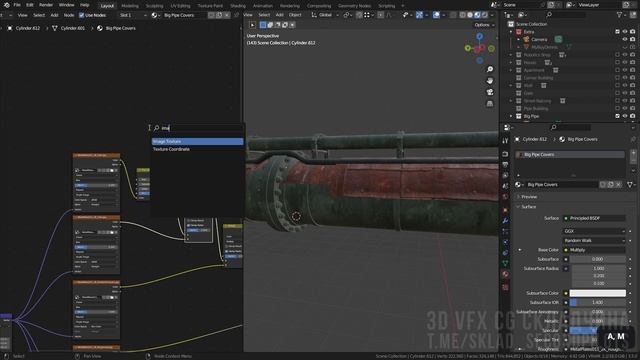Click the new material copy icon
Viewport: 640px width, 360px height.
pyautogui.click(x=611, y=185)
